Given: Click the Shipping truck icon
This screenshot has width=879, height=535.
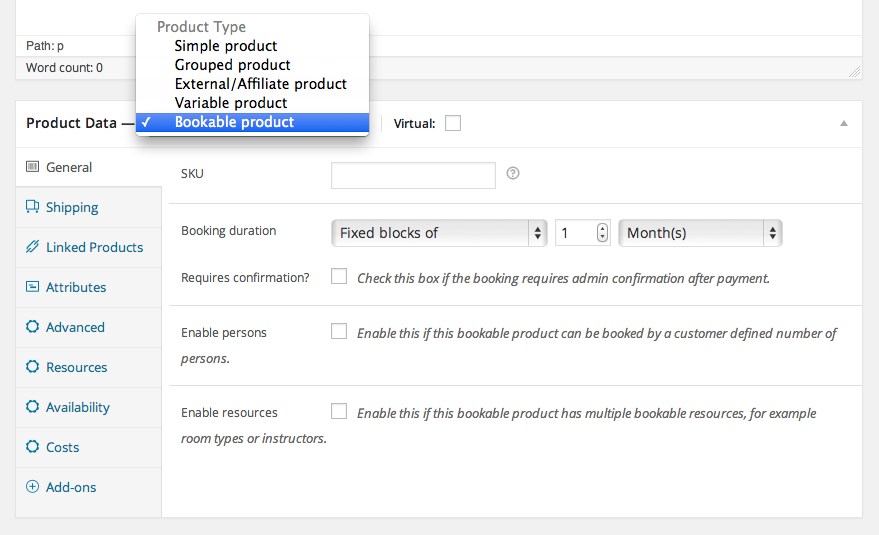Looking at the screenshot, I should click(x=33, y=207).
